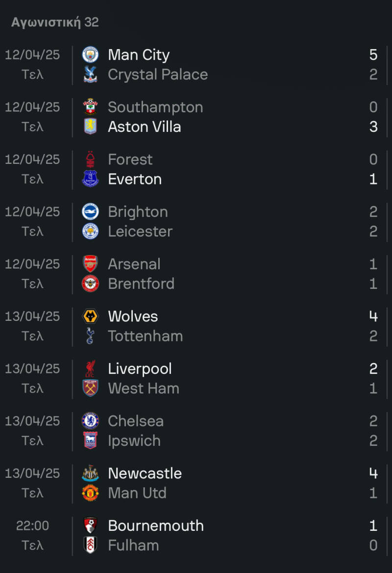Click the Arsenal cannon crest
This screenshot has width=392, height=573.
click(90, 264)
